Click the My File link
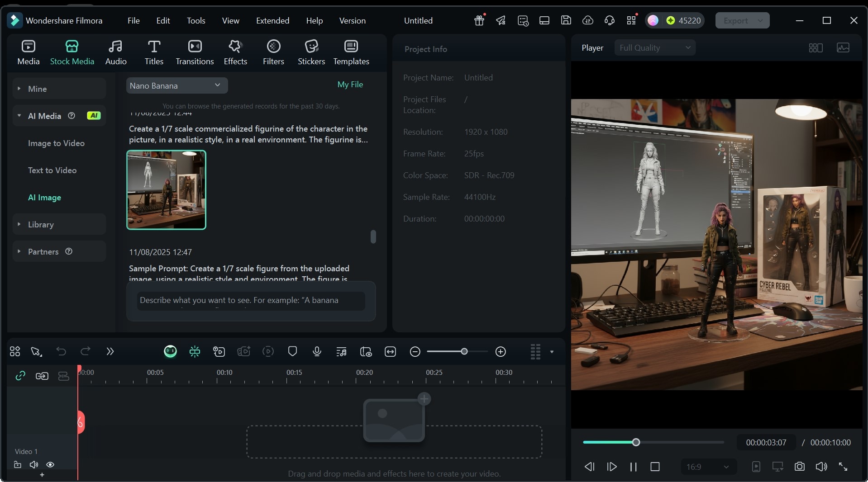868x482 pixels. point(350,85)
